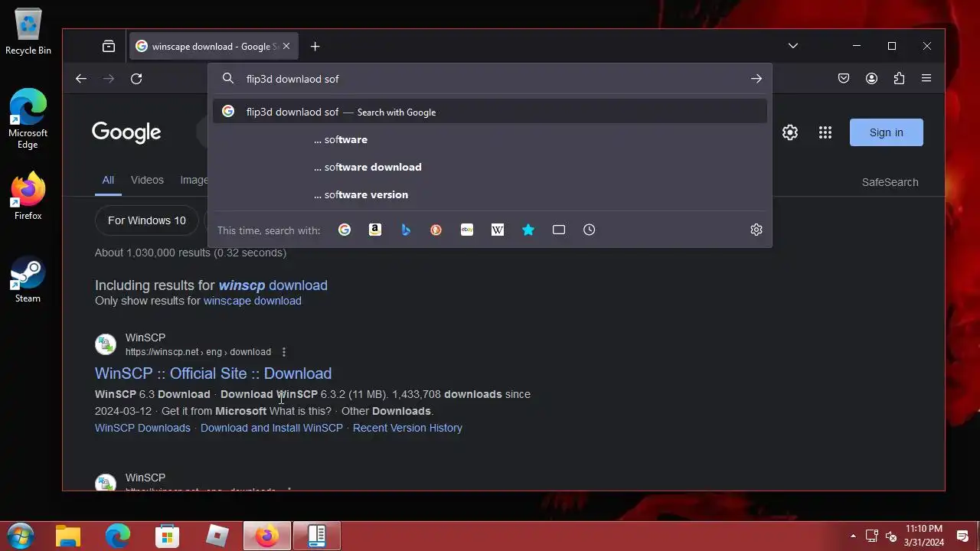Reload the current page

136,79
